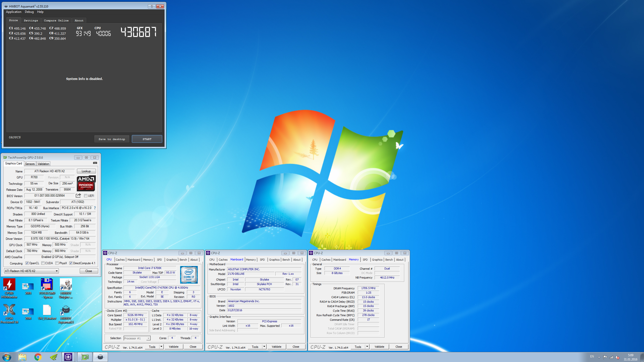The height and width of the screenshot is (362, 644).
Task: Expand Tools dropdown arrow in CPU-Z CPU window
Action: coord(161,347)
